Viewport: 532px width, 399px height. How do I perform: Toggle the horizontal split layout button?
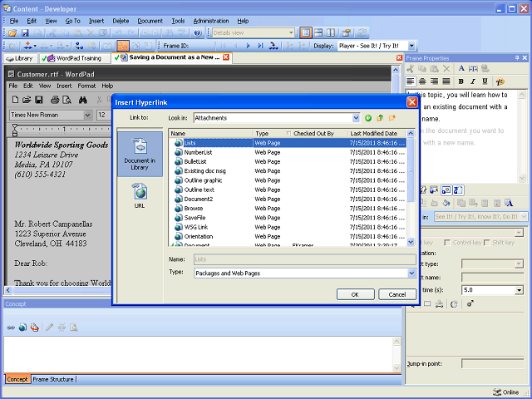tap(318, 33)
